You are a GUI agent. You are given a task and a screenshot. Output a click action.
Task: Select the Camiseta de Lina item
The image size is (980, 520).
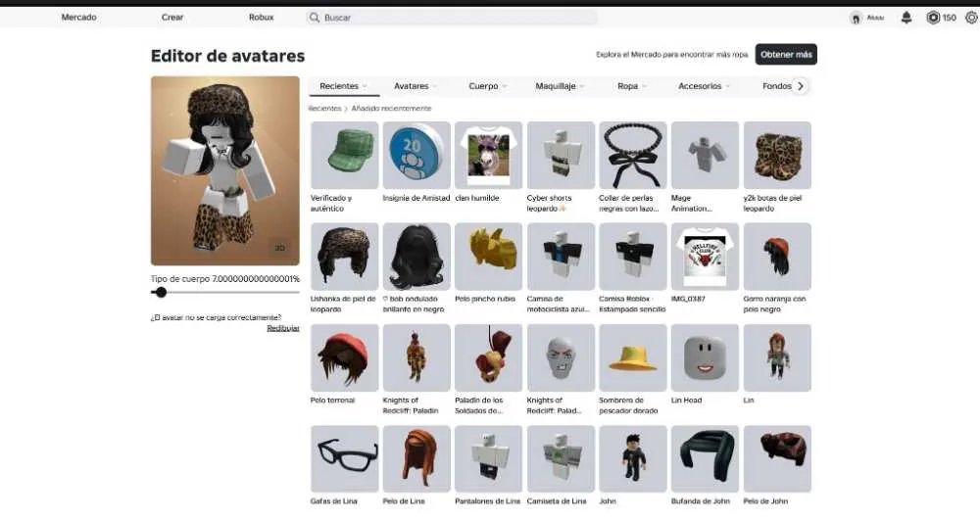(561, 459)
